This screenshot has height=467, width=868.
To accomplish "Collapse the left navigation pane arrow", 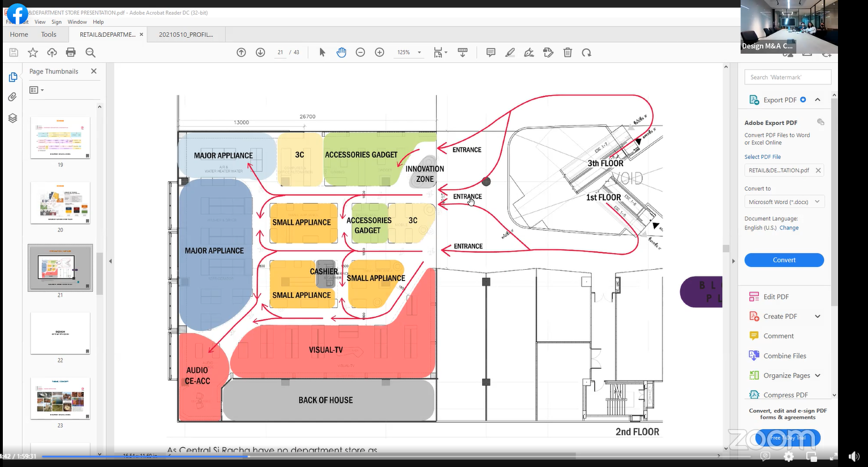I will pos(110,261).
